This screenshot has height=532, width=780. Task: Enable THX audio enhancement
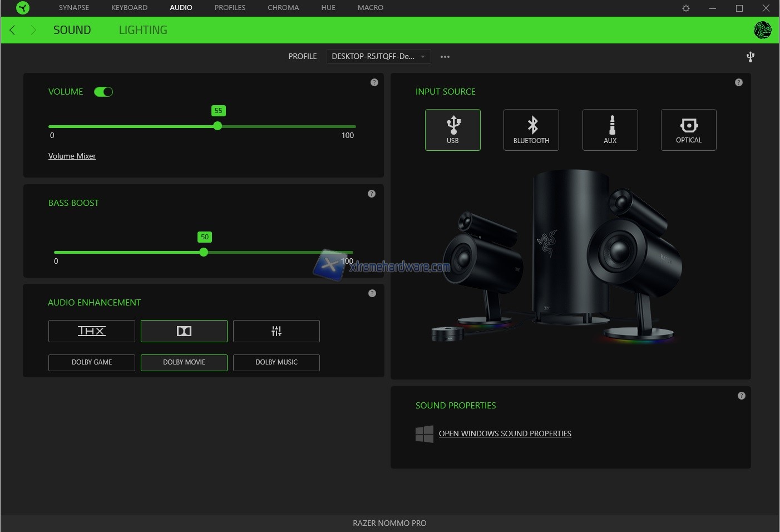point(92,331)
